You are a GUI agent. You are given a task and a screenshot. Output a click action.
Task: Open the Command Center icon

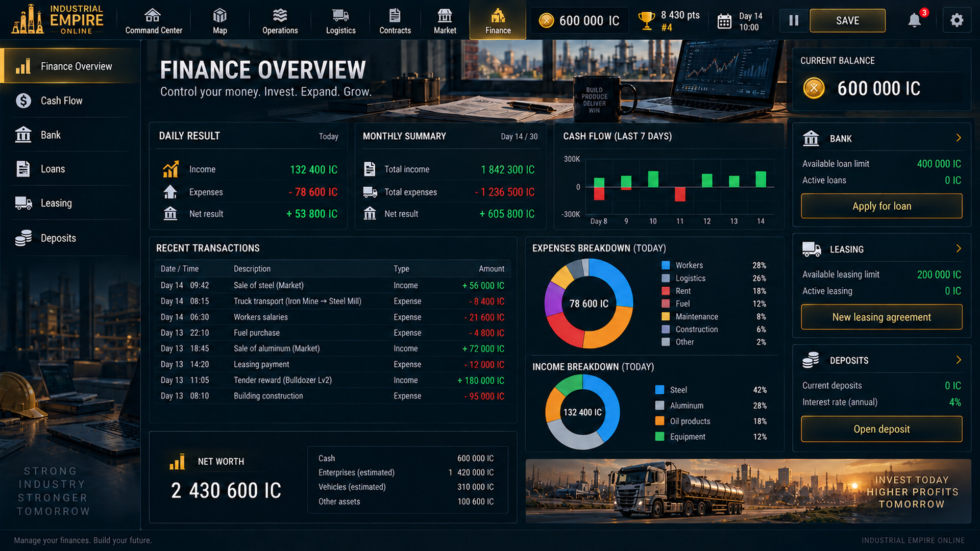tap(153, 15)
